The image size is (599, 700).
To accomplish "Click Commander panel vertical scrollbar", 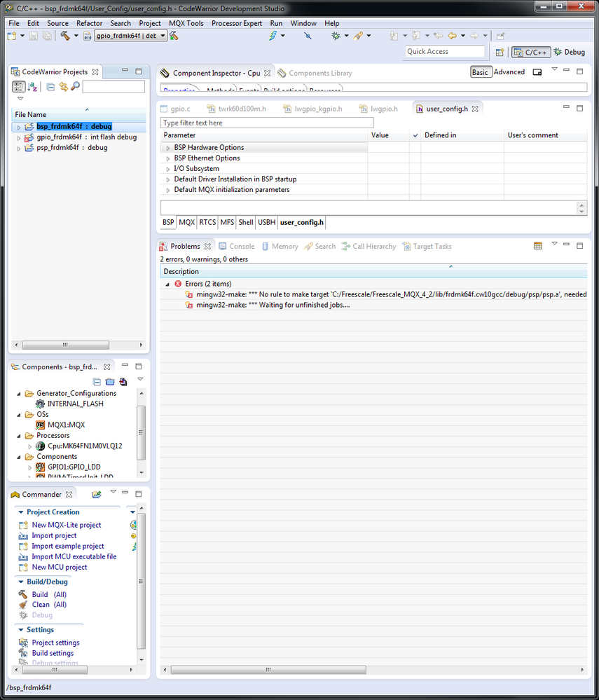I will (141, 581).
